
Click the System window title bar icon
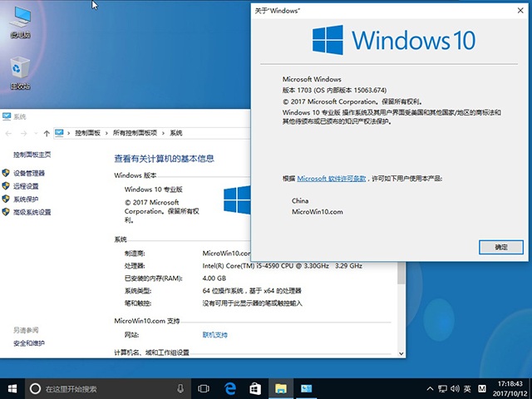7,116
